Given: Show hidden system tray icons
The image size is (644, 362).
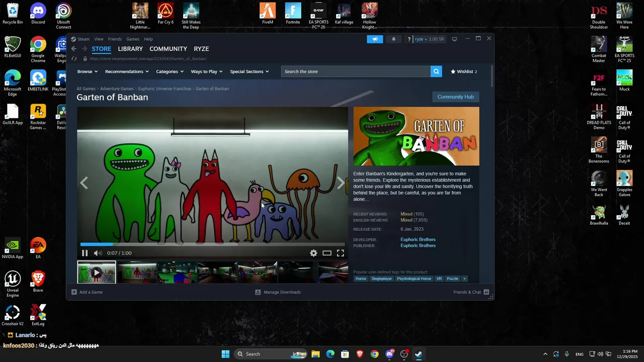Looking at the screenshot, I should [545, 354].
